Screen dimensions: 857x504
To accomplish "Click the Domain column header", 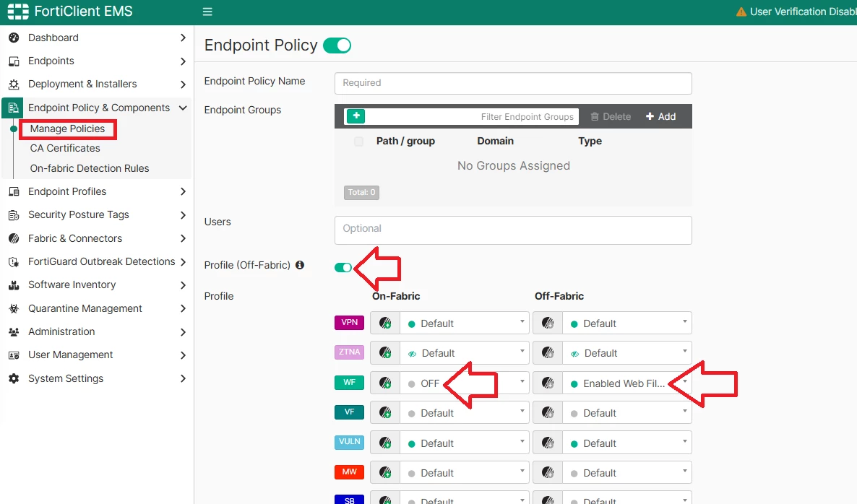I will [x=495, y=141].
